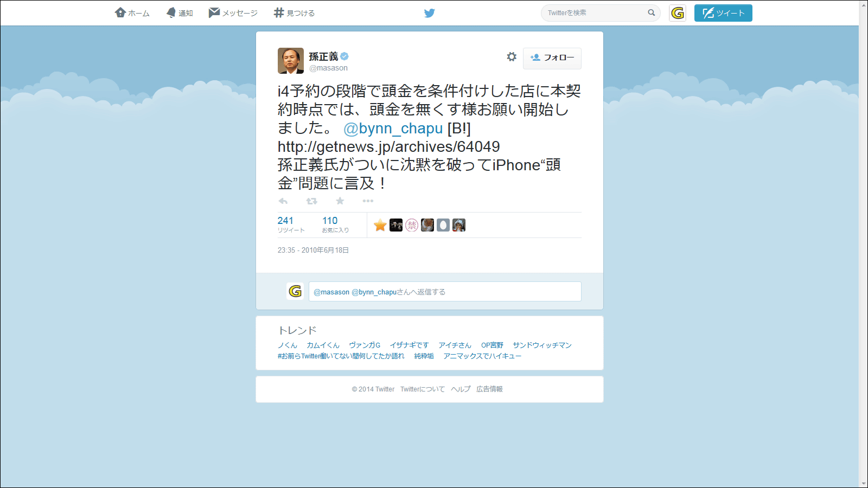The image size is (868, 488).
Task: Open the G profile avatar menu in top bar
Action: pyautogui.click(x=678, y=13)
